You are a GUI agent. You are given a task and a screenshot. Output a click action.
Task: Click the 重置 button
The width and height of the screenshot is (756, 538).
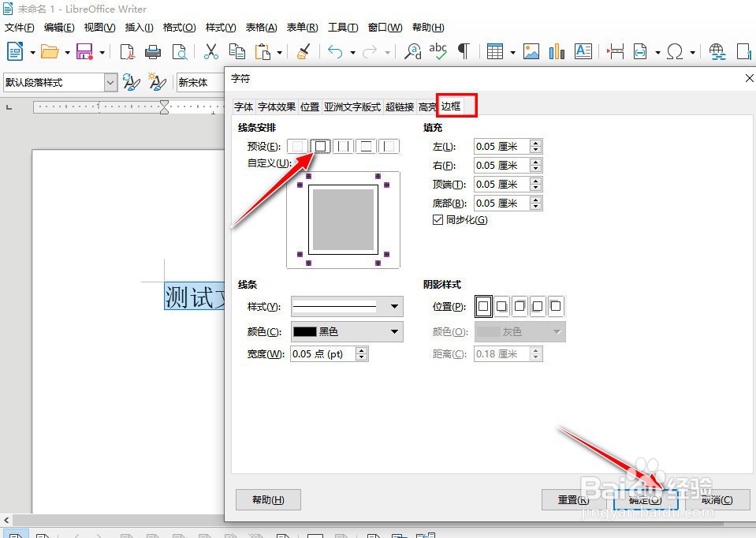click(x=574, y=500)
